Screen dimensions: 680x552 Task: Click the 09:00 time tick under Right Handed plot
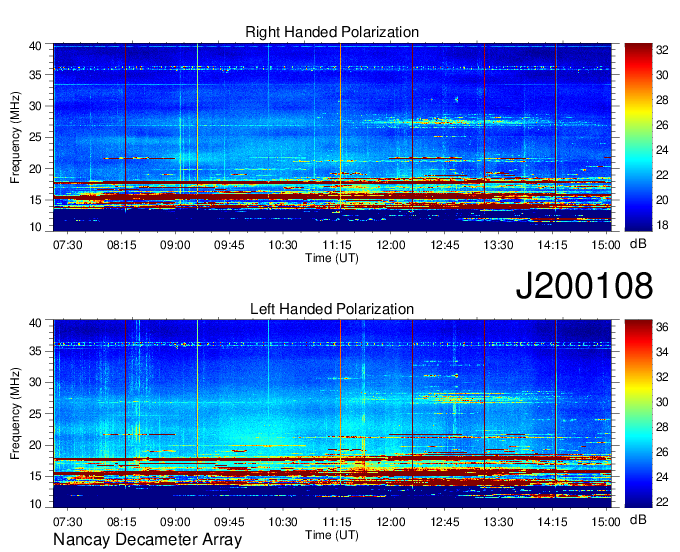pyautogui.click(x=175, y=245)
